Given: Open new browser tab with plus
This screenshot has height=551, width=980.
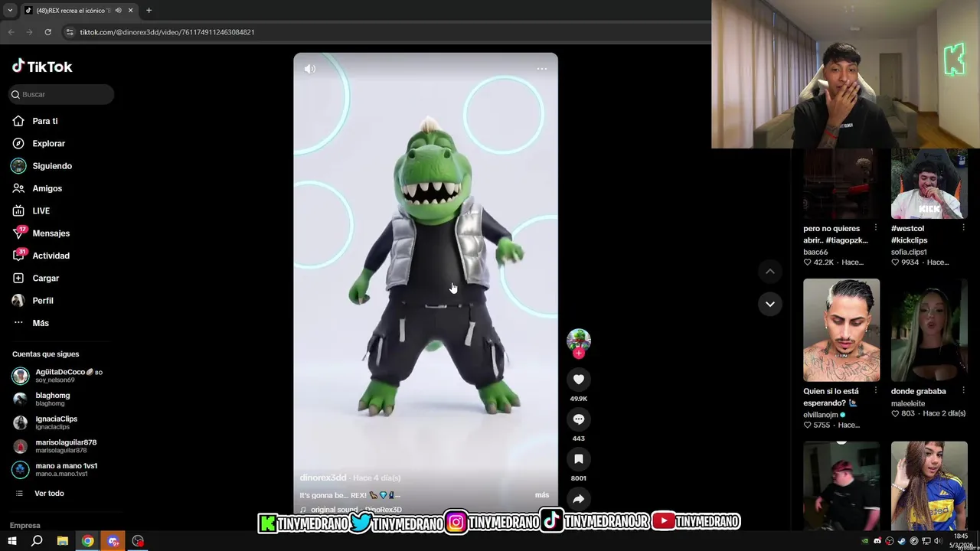Looking at the screenshot, I should click(149, 11).
